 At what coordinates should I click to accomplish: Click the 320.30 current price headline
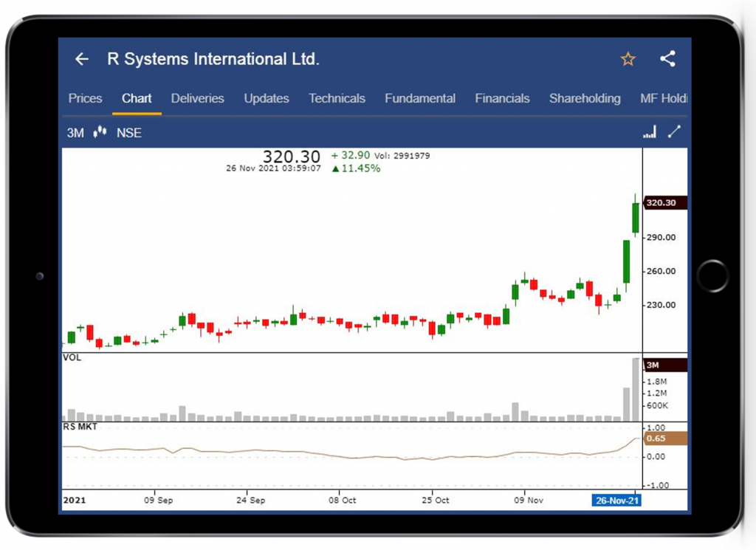[x=291, y=157]
